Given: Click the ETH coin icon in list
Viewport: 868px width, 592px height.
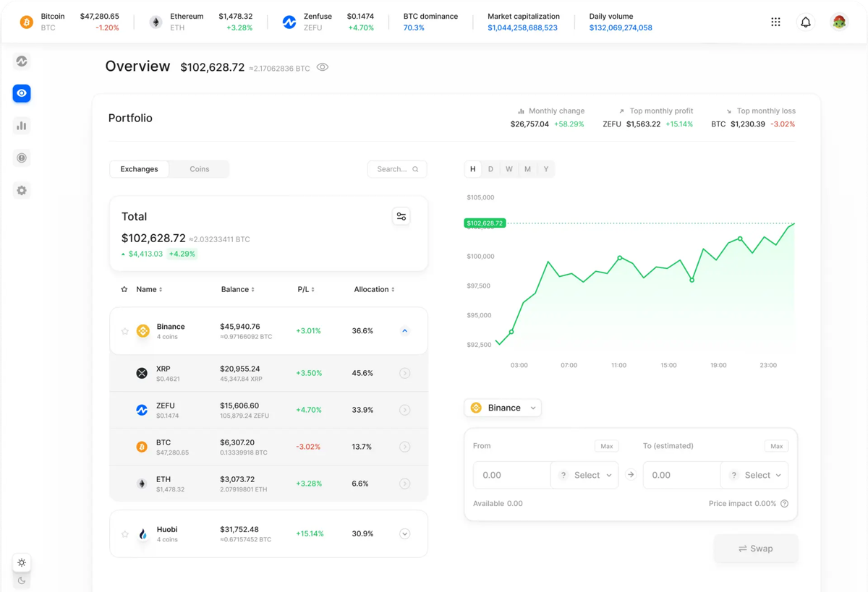Looking at the screenshot, I should pos(142,484).
